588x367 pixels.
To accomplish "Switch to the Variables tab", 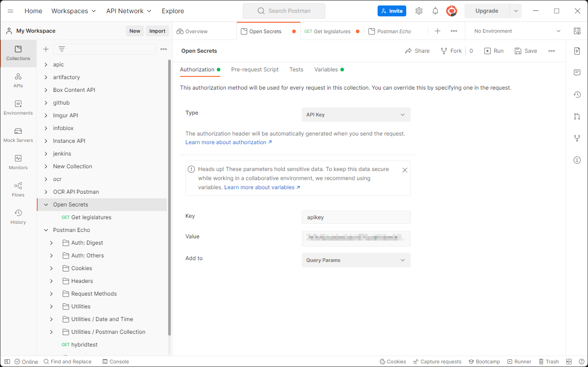I will [x=326, y=70].
